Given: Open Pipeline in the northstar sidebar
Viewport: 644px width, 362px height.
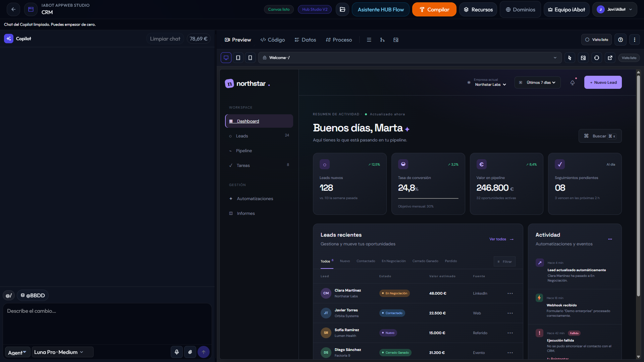Looking at the screenshot, I should [x=259, y=151].
